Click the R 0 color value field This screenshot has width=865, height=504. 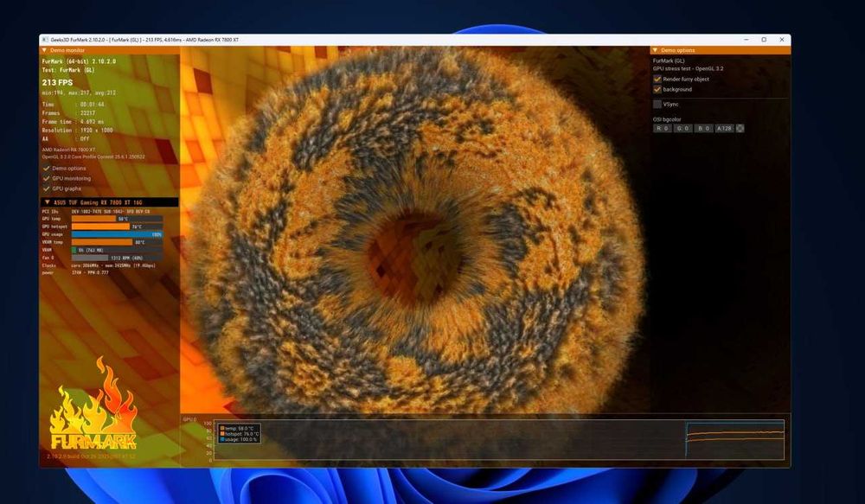(x=662, y=129)
